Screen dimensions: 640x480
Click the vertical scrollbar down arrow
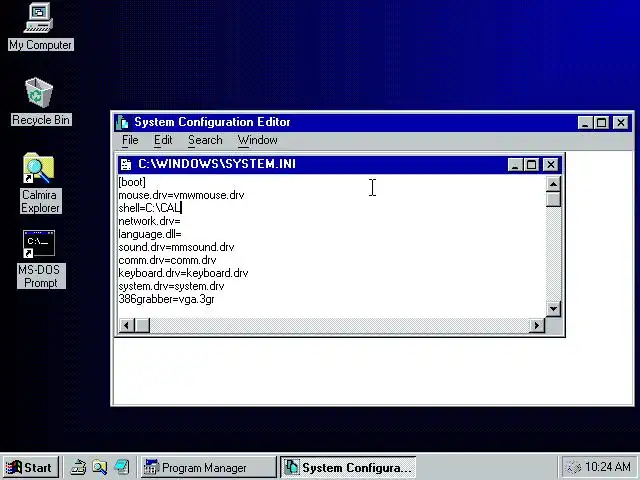pos(553,309)
